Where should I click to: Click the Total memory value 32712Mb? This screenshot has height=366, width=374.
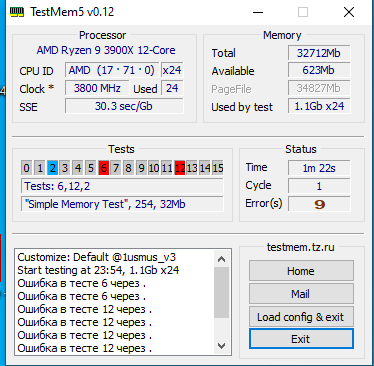(319, 53)
